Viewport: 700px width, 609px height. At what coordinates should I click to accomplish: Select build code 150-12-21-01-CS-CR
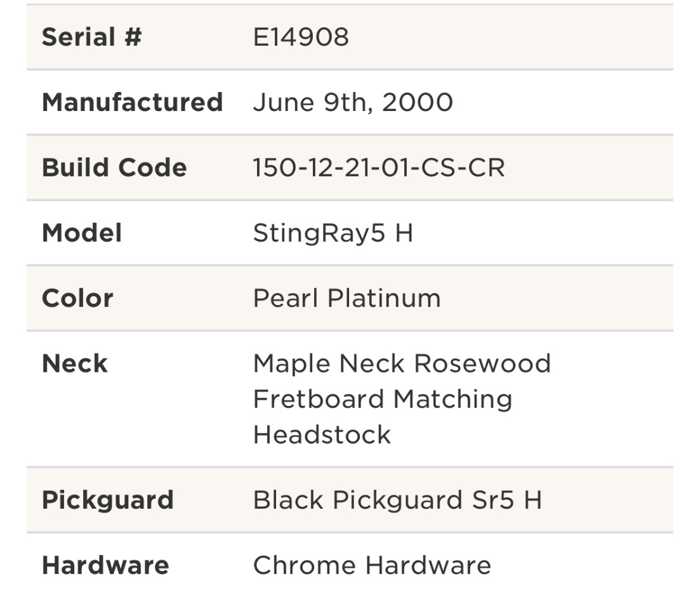(379, 168)
